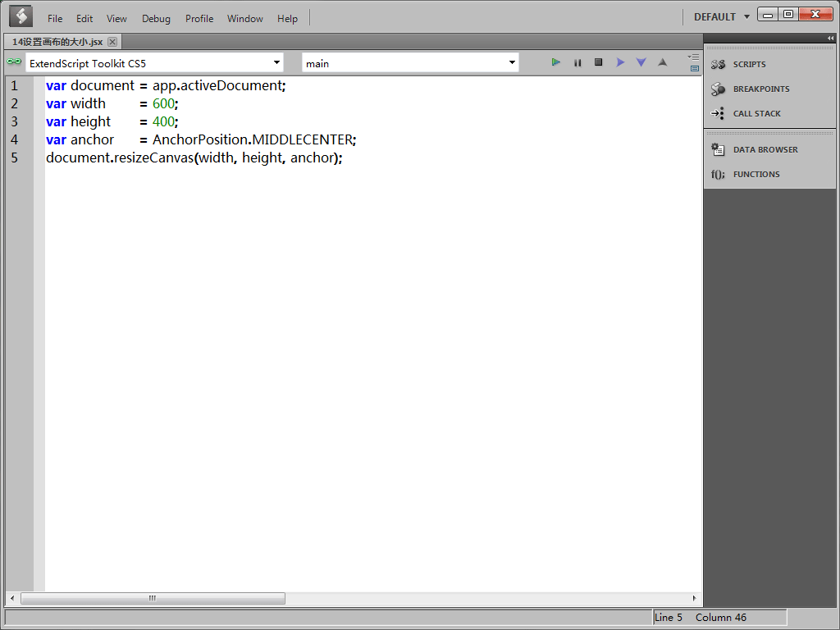This screenshot has width=840, height=630.
Task: Open the Data Browser panel icon
Action: coord(718,149)
